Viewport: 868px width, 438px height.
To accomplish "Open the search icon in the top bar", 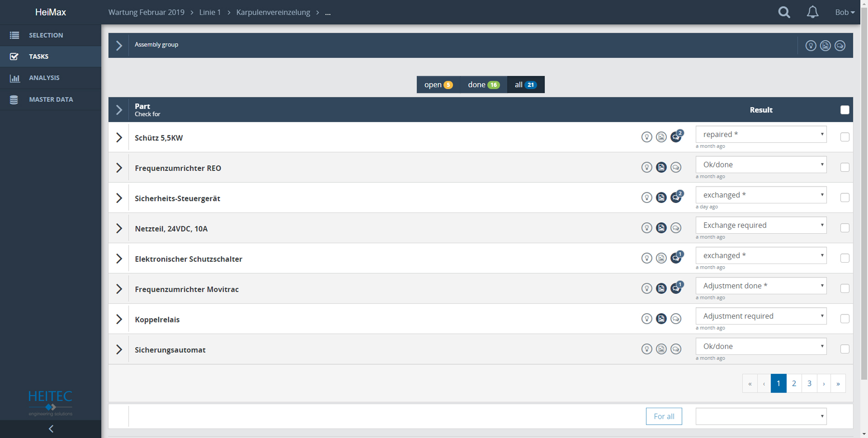I will [784, 12].
